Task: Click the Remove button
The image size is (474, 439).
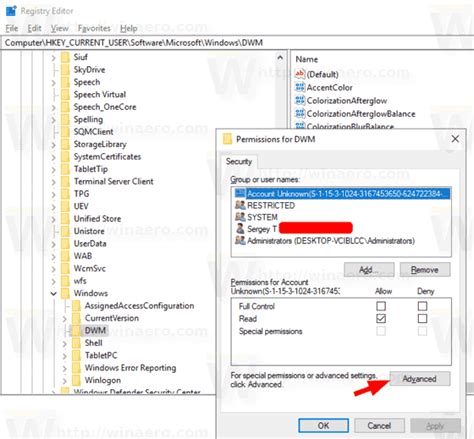Action: coord(425,270)
